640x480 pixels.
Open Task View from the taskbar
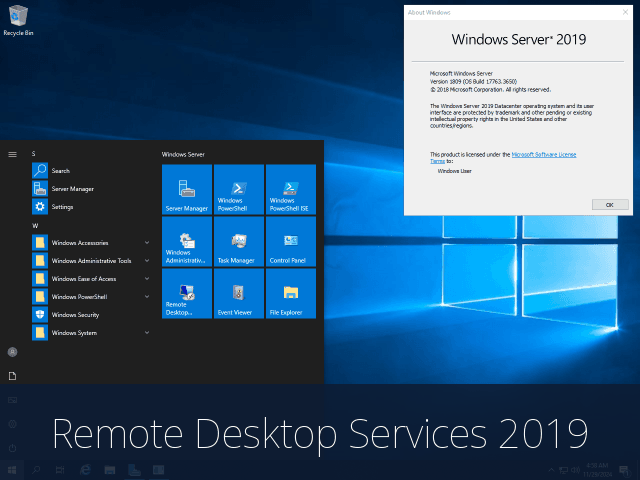pyautogui.click(x=60, y=470)
